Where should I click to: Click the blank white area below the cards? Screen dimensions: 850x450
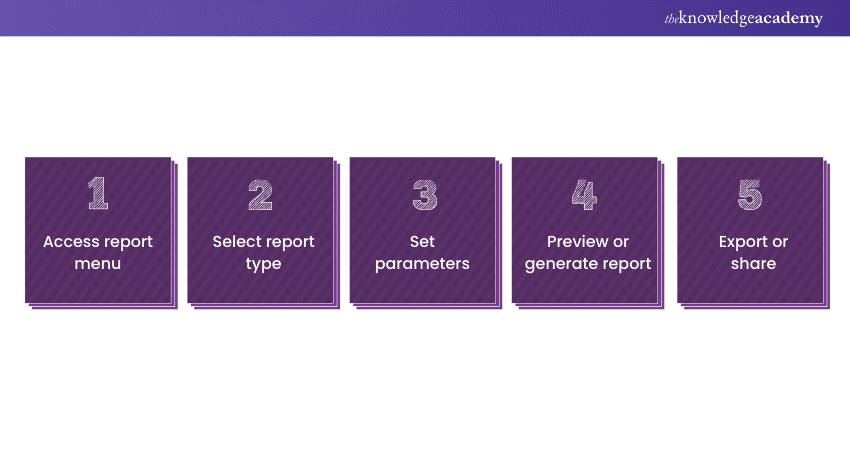pyautogui.click(x=425, y=380)
